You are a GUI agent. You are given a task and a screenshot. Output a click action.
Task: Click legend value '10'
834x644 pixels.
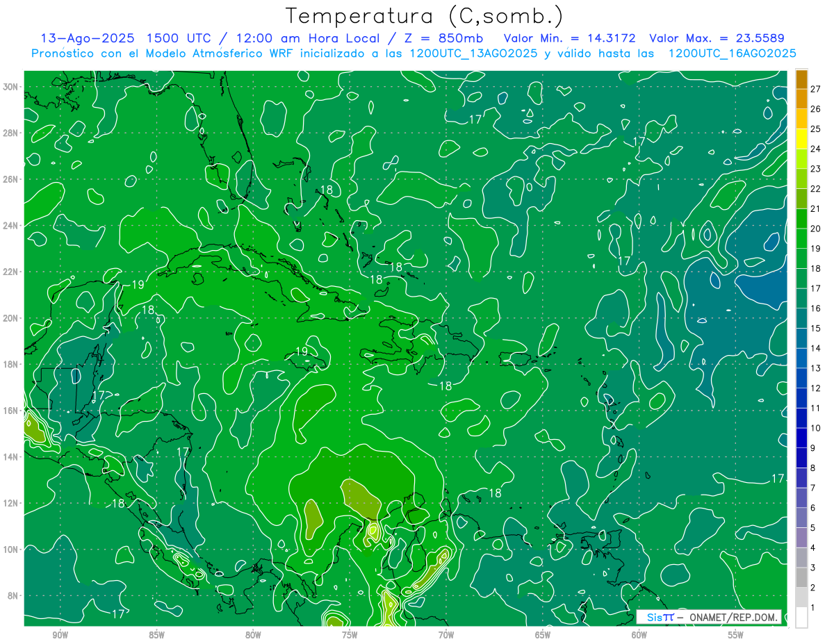(816, 428)
